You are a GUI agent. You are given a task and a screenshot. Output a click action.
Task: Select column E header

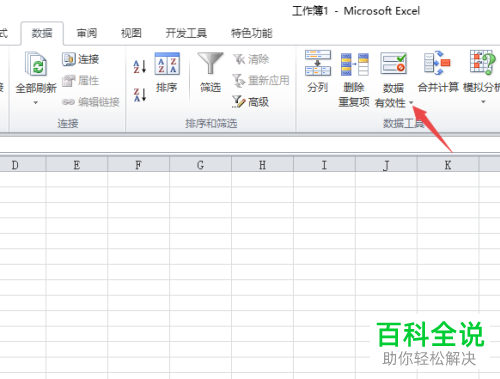point(77,165)
